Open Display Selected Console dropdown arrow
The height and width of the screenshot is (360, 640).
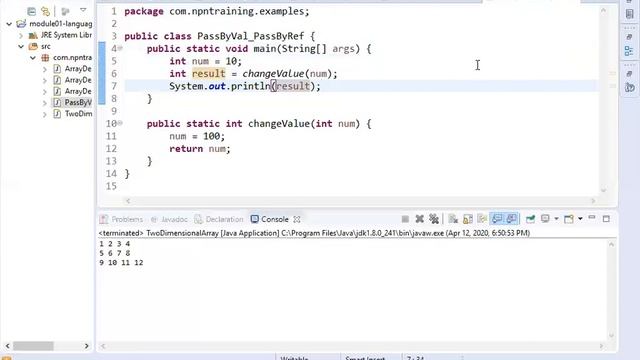(x=556, y=219)
